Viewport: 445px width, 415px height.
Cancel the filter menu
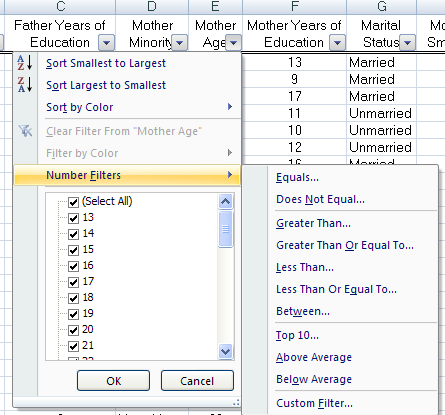point(197,381)
